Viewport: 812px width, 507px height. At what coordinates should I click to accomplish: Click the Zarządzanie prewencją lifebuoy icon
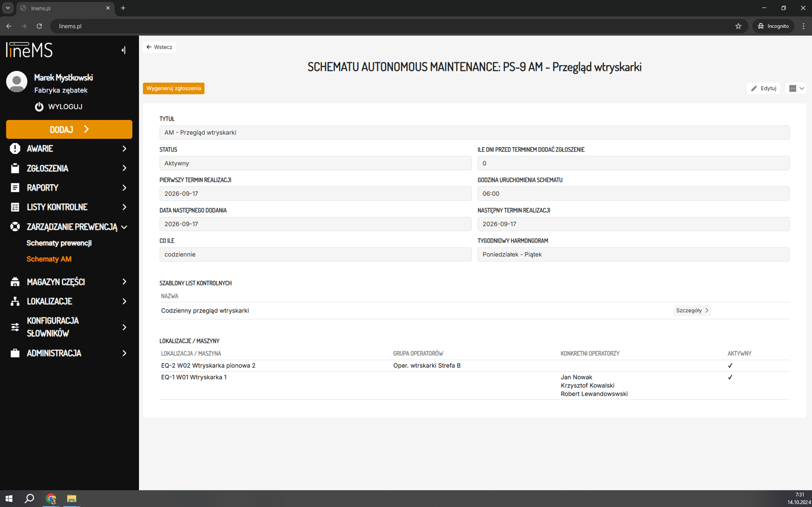point(15,227)
